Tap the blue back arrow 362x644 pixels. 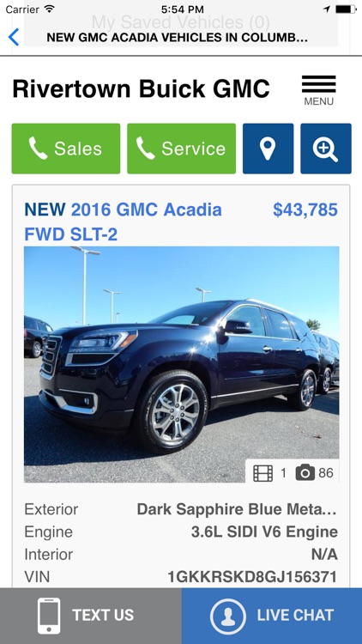pos(14,37)
